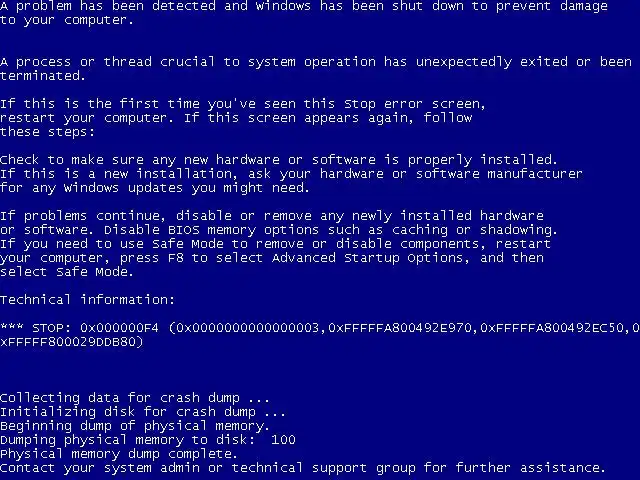This screenshot has height=480, width=640.
Task: Click 'A problem has been detected' line
Action: point(304,6)
